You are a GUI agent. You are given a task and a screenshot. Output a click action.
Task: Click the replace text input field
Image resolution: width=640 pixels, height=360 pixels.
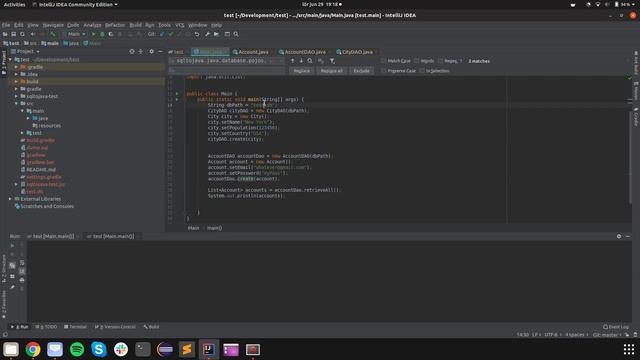[227, 71]
